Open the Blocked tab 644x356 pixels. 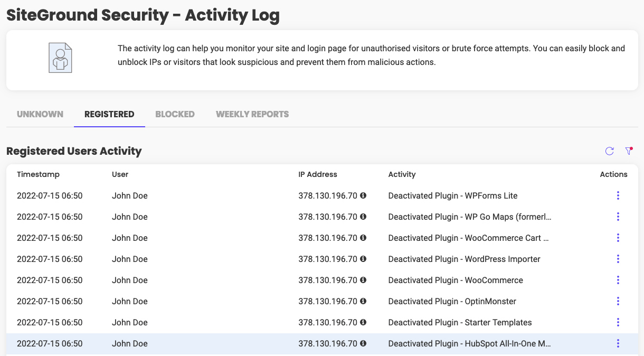[175, 114]
